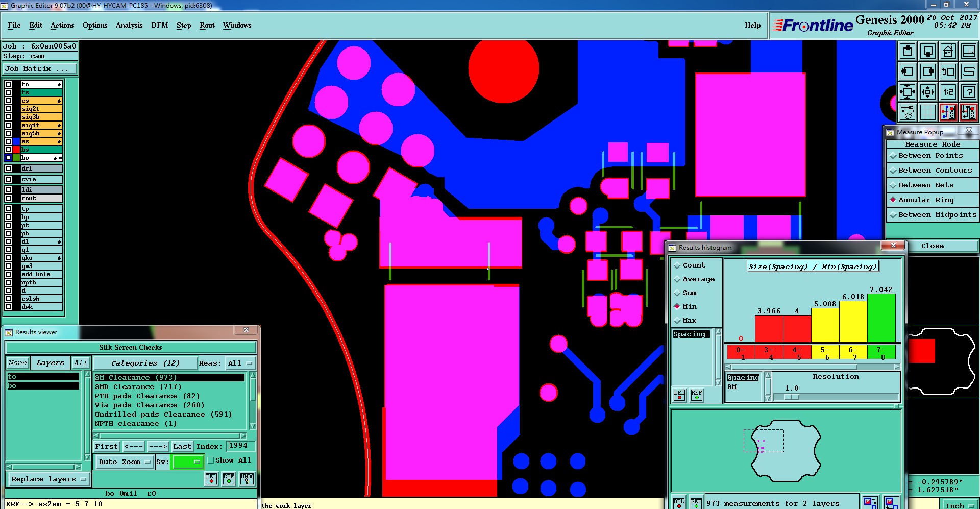This screenshot has height=509, width=980.
Task: Click the home view icon
Action: coord(948,51)
